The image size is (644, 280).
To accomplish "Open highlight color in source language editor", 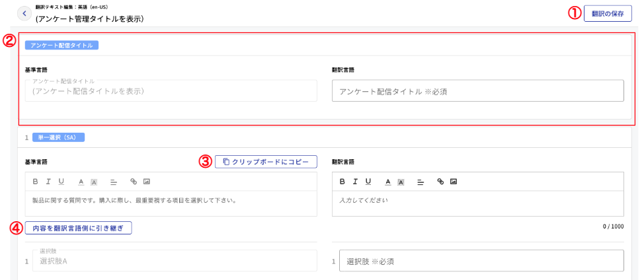I will coord(94,182).
